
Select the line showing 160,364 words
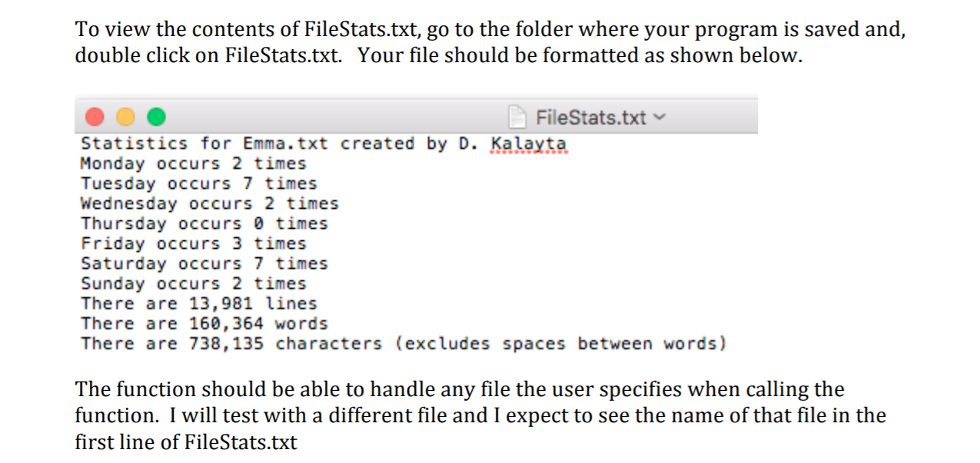204,323
